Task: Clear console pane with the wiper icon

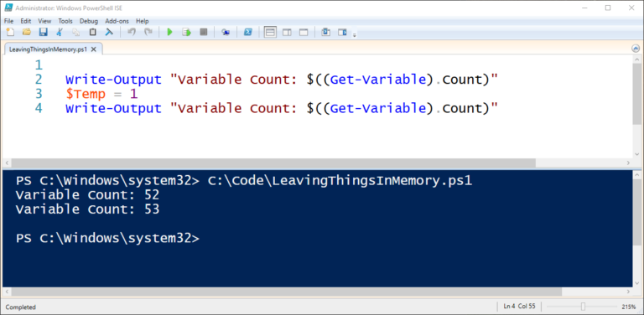Action: point(109,32)
